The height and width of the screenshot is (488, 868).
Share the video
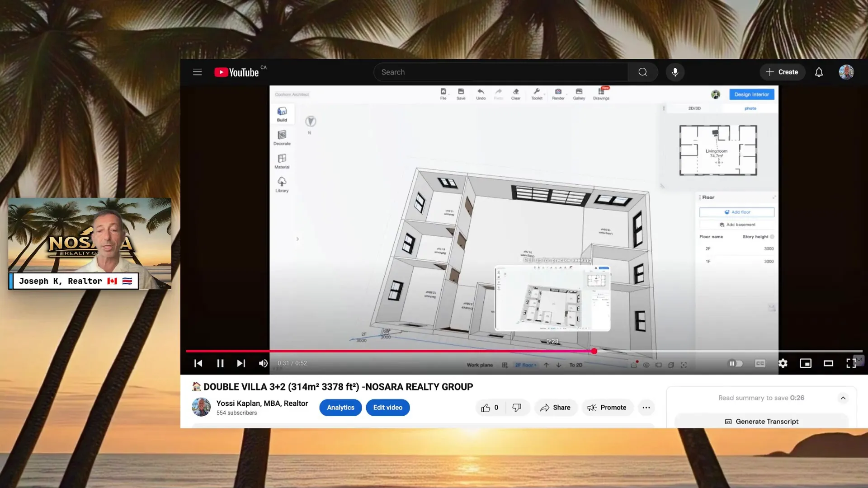click(556, 408)
